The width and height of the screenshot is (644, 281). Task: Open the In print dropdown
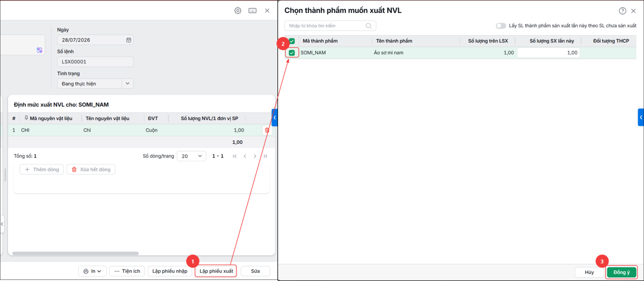click(x=93, y=271)
